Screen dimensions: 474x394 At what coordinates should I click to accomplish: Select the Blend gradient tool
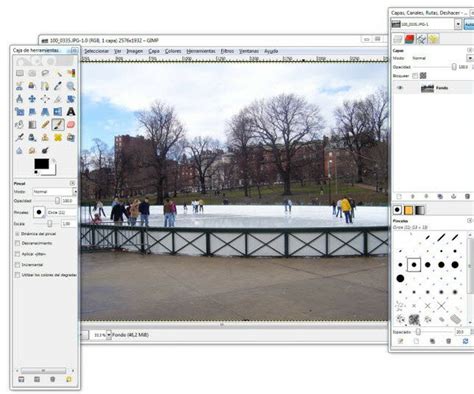32,125
